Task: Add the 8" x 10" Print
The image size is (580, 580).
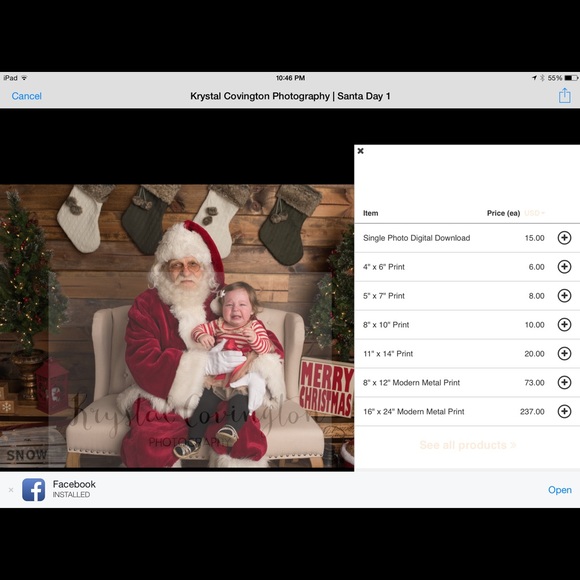Action: pyautogui.click(x=564, y=324)
